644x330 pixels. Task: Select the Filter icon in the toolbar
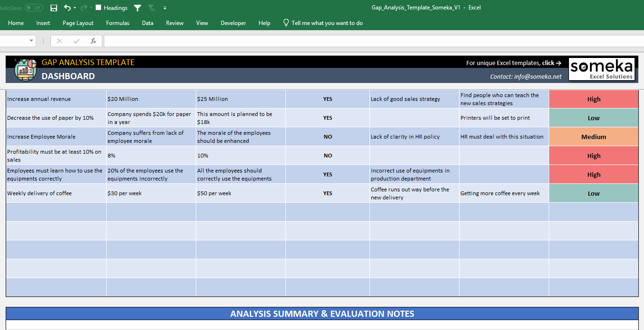click(x=137, y=8)
